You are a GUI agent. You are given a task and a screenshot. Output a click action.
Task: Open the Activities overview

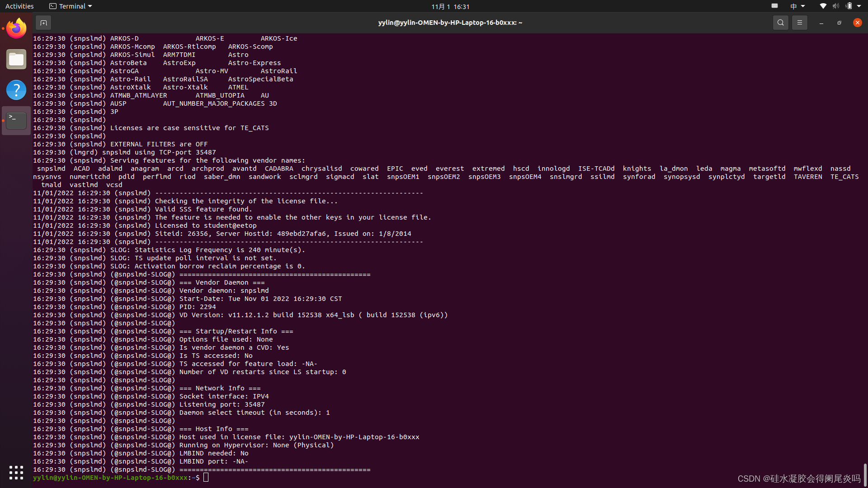19,6
